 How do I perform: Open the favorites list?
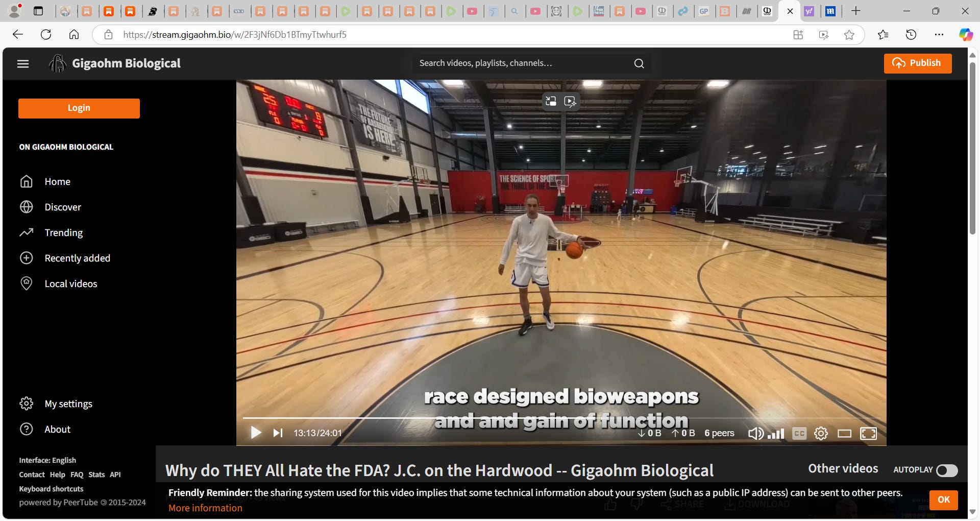point(883,35)
